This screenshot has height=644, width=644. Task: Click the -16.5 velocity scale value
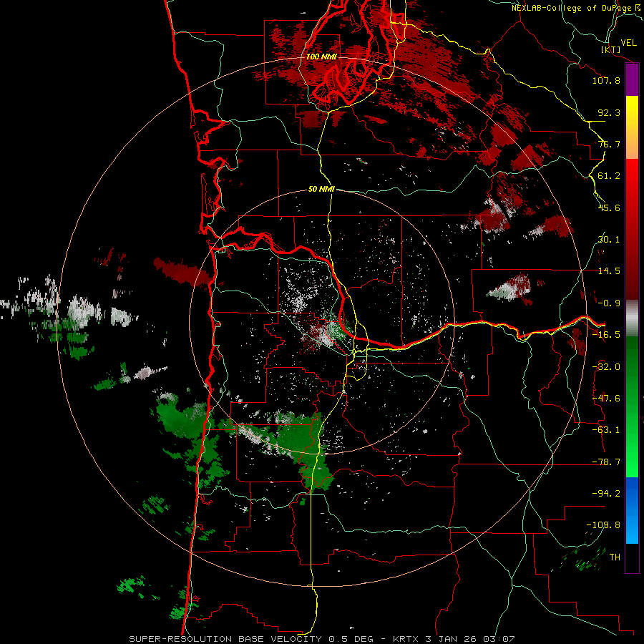(x=606, y=335)
